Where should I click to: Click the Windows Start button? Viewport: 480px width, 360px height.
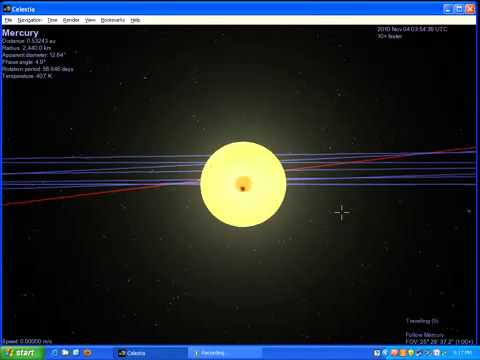tap(22, 353)
